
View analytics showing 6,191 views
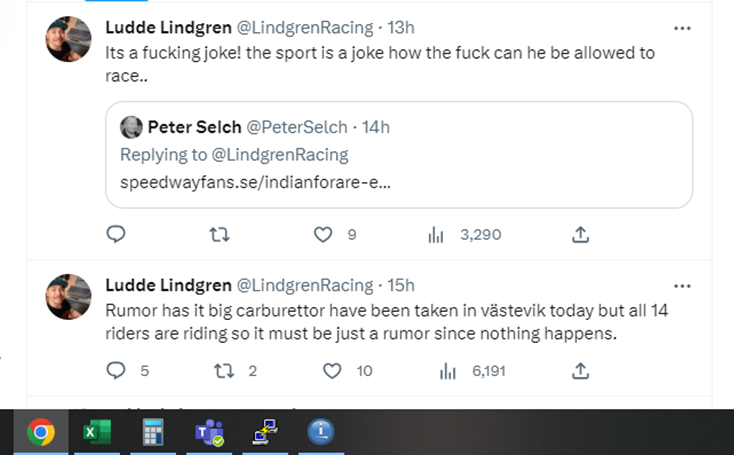[473, 371]
